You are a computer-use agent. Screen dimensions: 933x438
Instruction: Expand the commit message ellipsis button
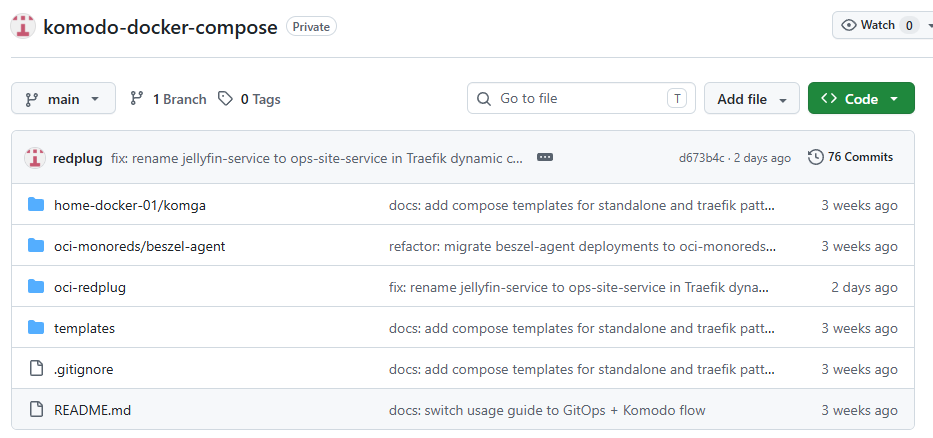click(x=544, y=158)
